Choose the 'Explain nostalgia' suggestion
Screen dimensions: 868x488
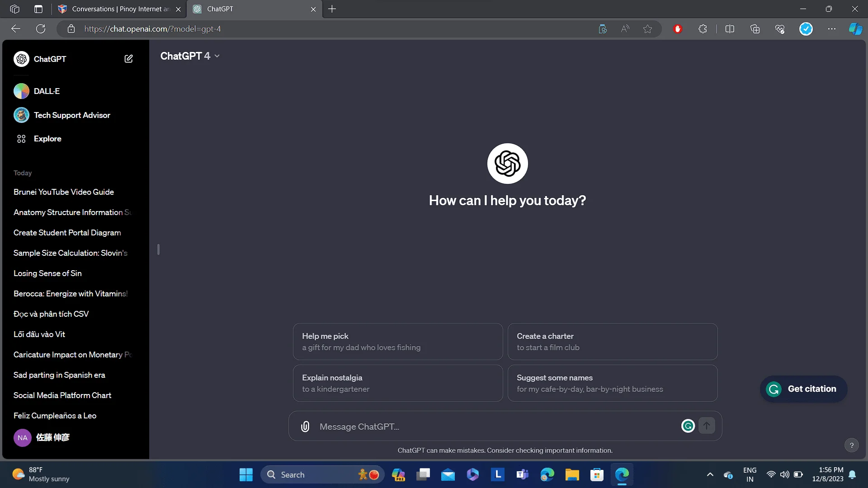tap(398, 383)
